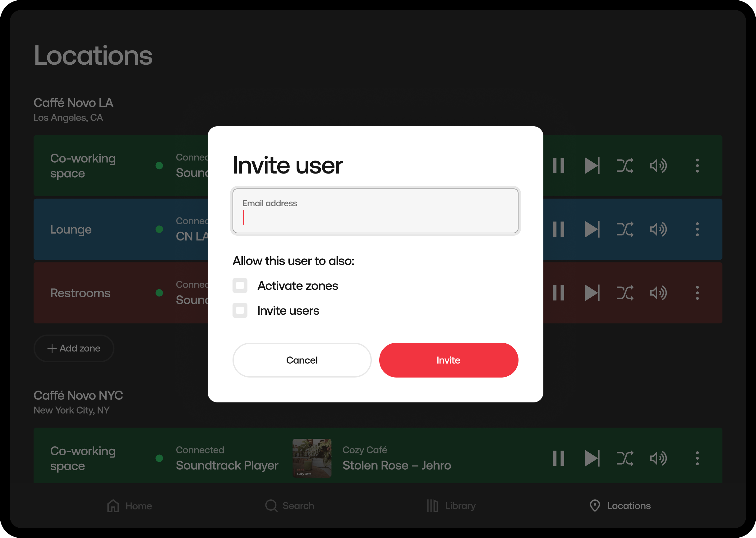756x538 pixels.
Task: Toggle shuffle in NYC Co-working space zone
Action: 625,458
